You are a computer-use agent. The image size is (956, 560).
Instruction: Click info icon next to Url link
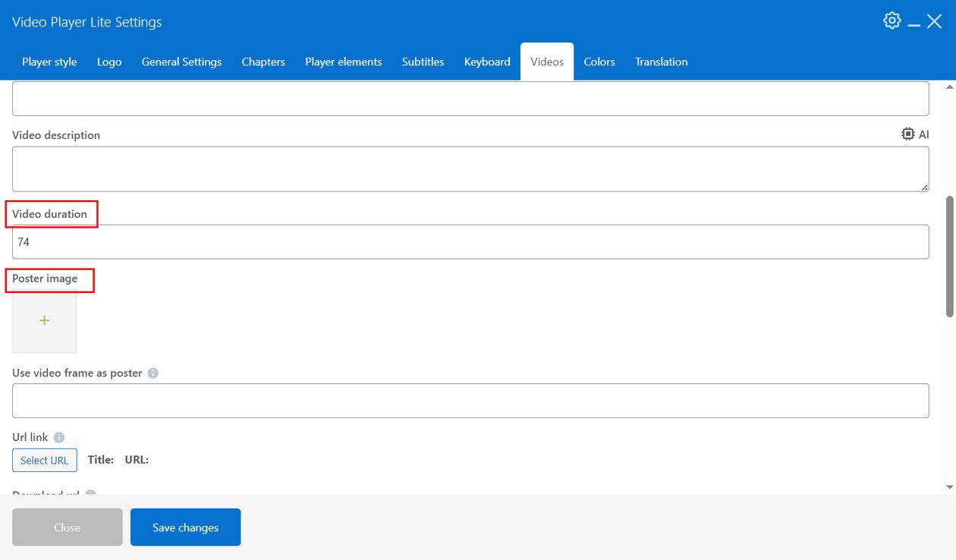[x=59, y=437]
